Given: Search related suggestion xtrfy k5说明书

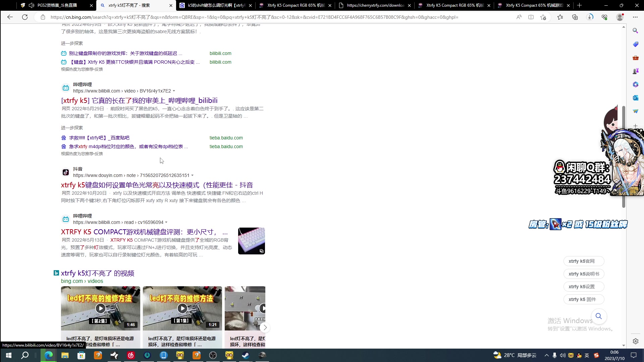Looking at the screenshot, I should 584,274.
